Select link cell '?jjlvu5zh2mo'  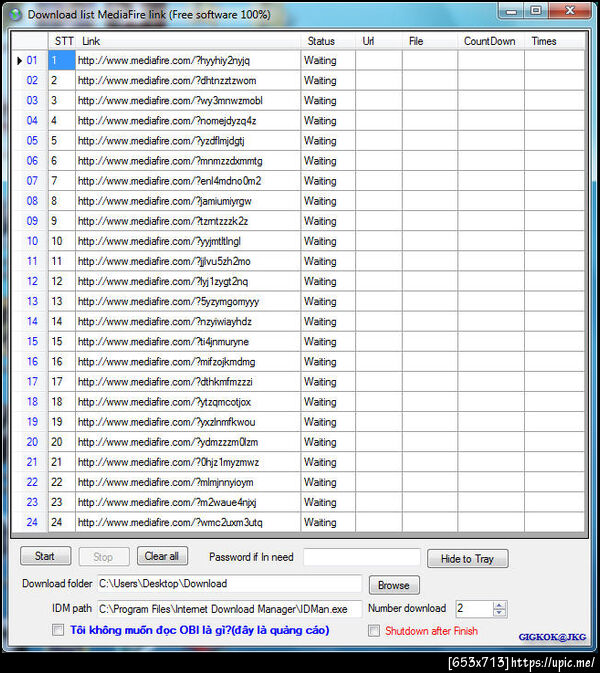188,261
